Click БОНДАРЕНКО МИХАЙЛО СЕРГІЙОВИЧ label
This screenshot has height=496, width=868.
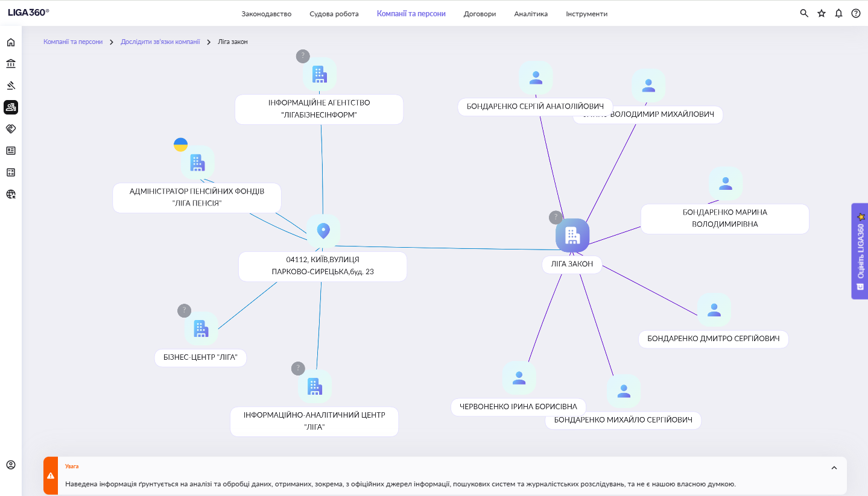pyautogui.click(x=623, y=420)
